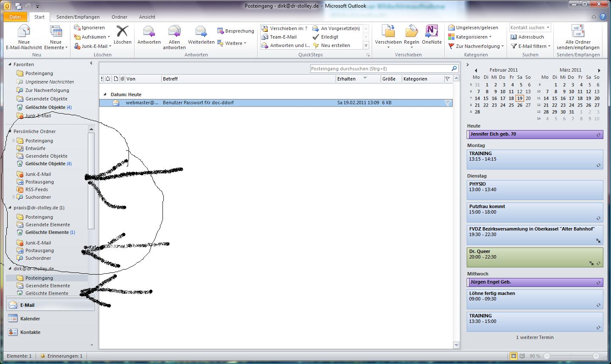The image size is (611, 364).
Task: Apply the An Vorgesetzte(n) quick step
Action: 336,28
